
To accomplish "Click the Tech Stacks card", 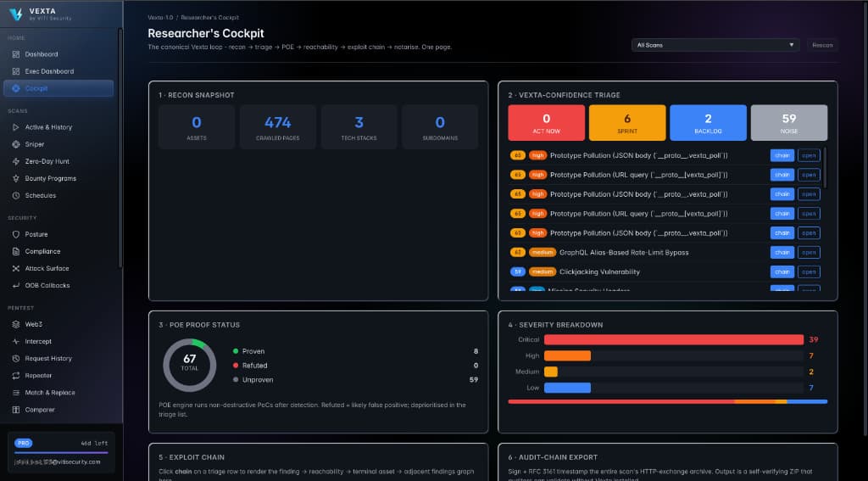I will 359,127.
